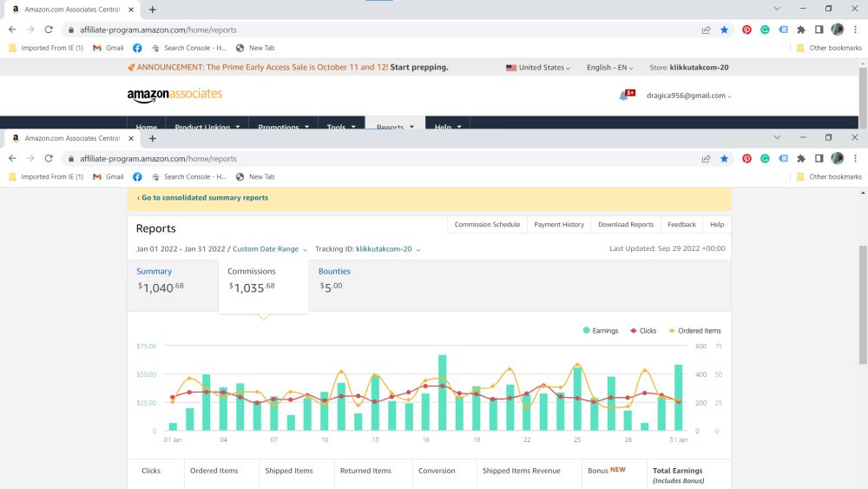Click the Shipped Items Revenue column header

tap(521, 471)
